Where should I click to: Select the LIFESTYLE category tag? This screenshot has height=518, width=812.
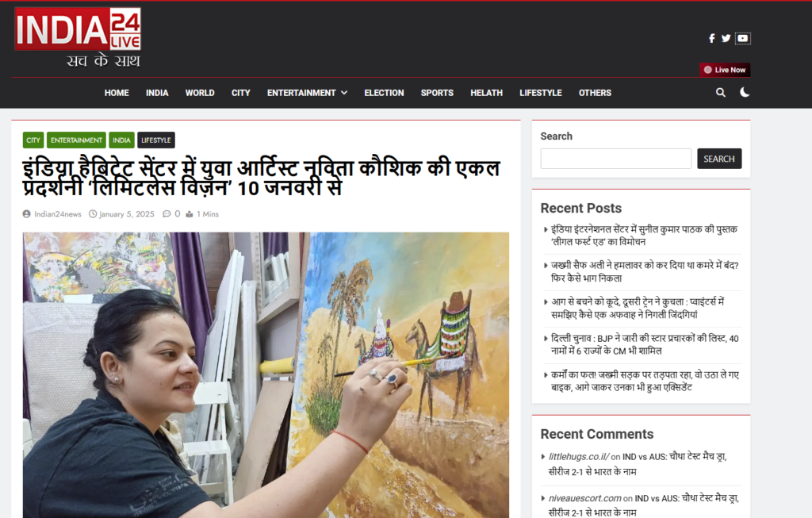tap(156, 140)
